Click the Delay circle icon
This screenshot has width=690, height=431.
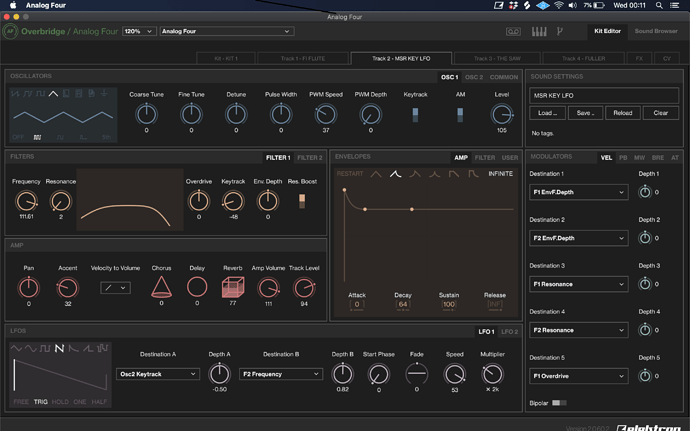tap(197, 288)
